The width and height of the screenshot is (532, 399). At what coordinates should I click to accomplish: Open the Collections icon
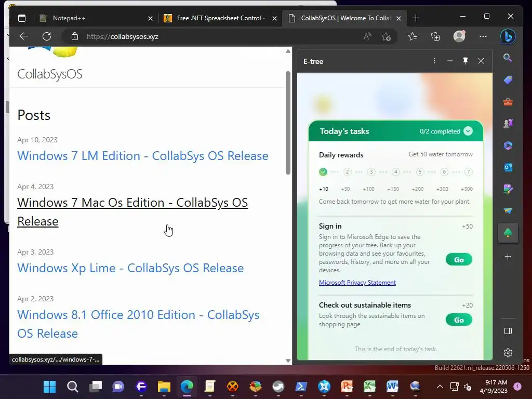[x=435, y=36]
